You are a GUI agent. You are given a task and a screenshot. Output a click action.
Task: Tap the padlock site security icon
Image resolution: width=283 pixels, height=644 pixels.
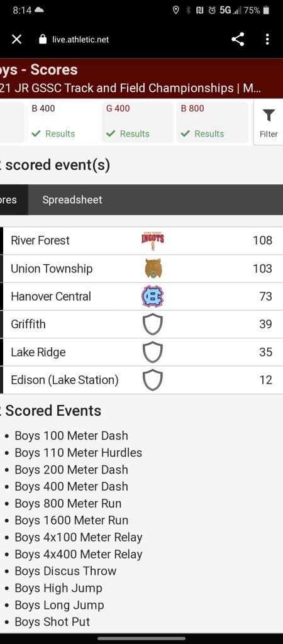point(43,40)
